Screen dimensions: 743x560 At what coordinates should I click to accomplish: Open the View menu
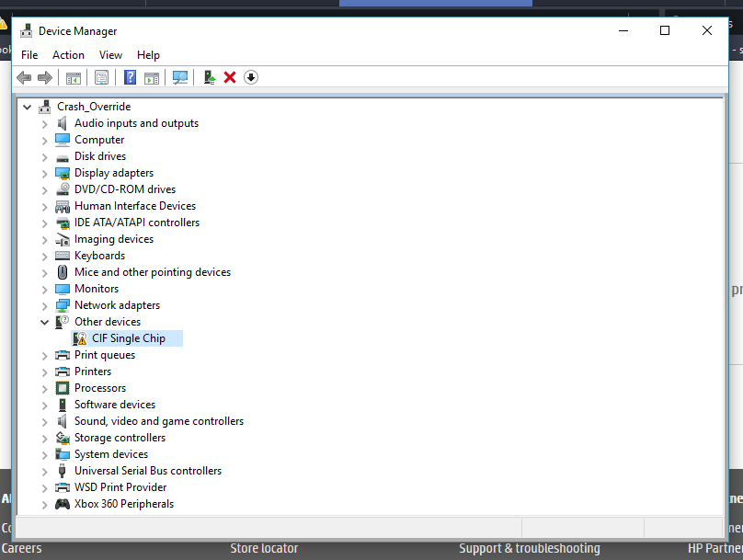[x=110, y=55]
